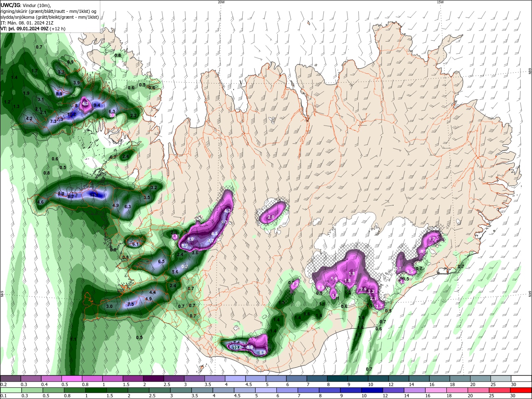This screenshot has width=532, height=399.
Task: Click the '7.5' value on the southwest peninsula
Action: point(131,304)
